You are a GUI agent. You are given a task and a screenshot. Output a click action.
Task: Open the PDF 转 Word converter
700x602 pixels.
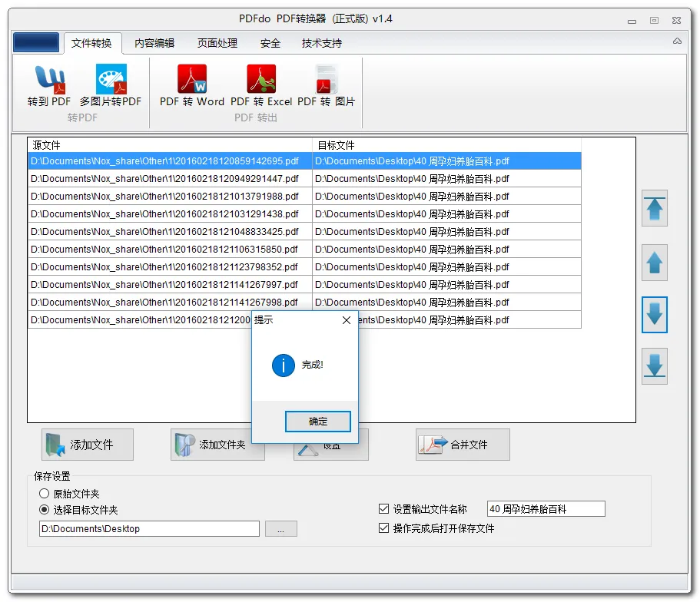tap(192, 85)
